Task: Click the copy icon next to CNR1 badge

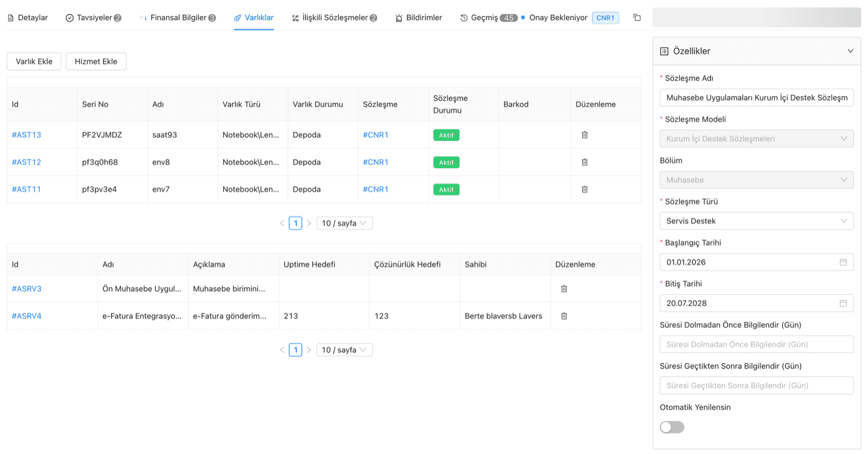Action: [637, 17]
